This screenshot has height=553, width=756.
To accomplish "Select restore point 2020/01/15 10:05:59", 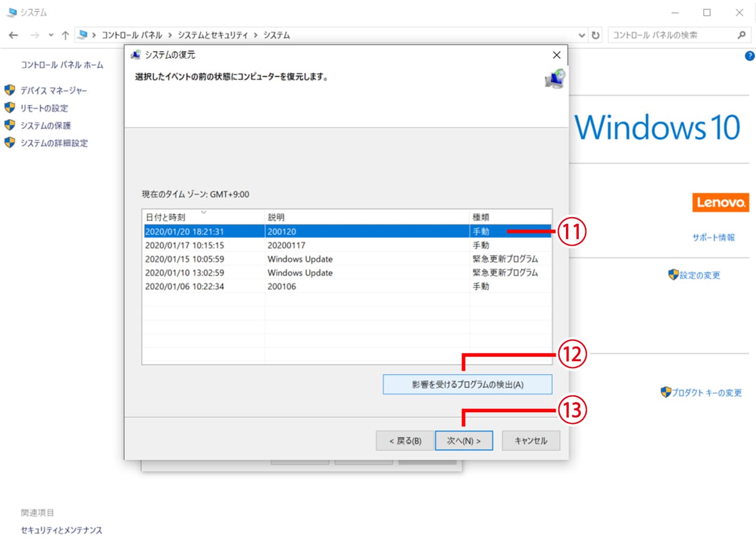I will tap(347, 259).
